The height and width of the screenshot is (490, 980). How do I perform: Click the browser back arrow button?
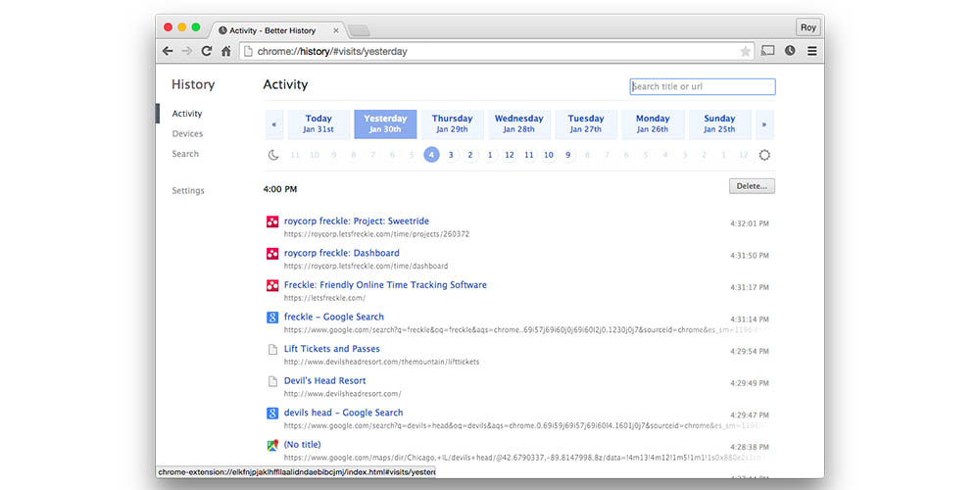click(x=168, y=51)
